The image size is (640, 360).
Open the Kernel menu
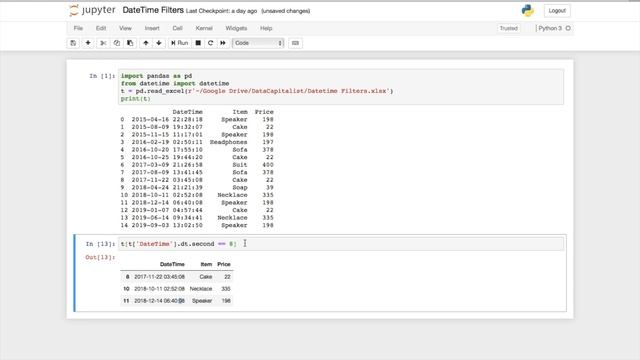tap(204, 28)
